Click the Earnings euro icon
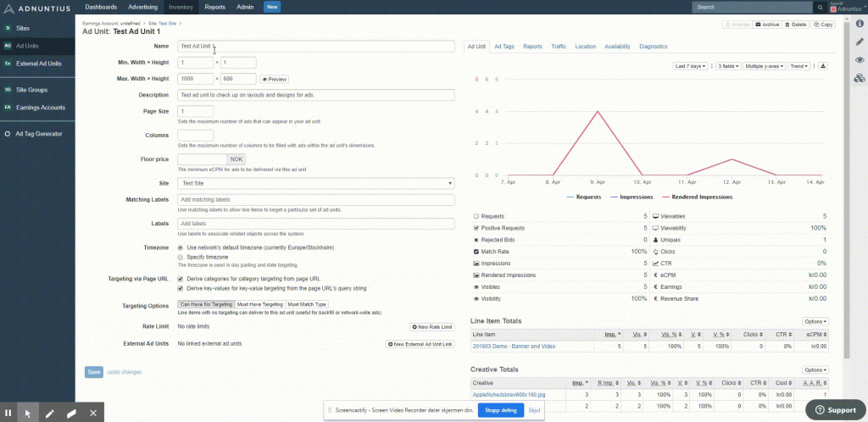This screenshot has height=422, width=868. 655,287
